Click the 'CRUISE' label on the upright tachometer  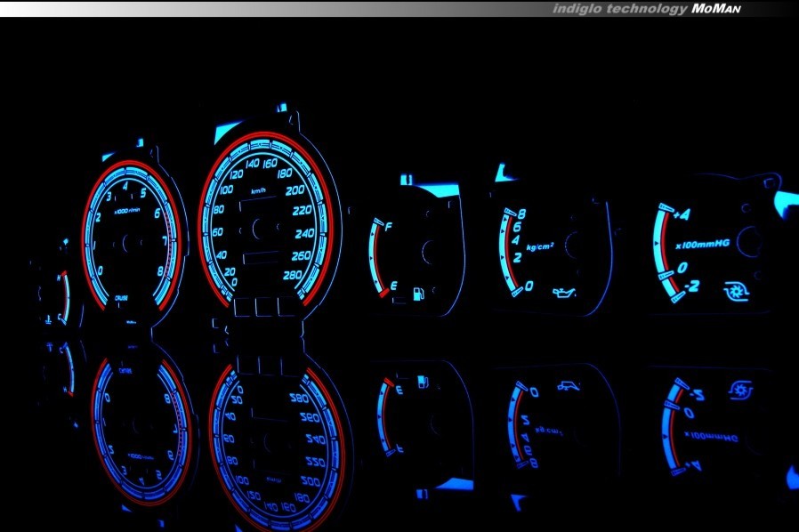(121, 298)
